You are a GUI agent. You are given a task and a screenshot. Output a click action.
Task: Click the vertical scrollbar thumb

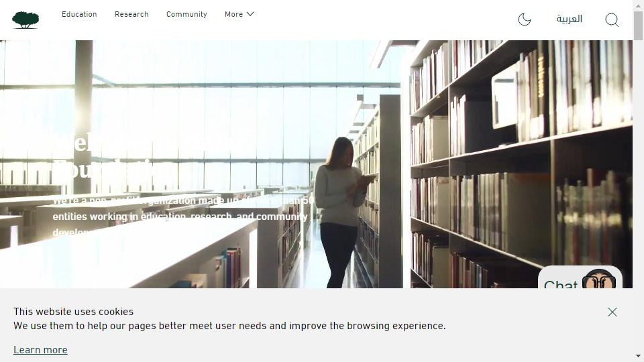[638, 25]
